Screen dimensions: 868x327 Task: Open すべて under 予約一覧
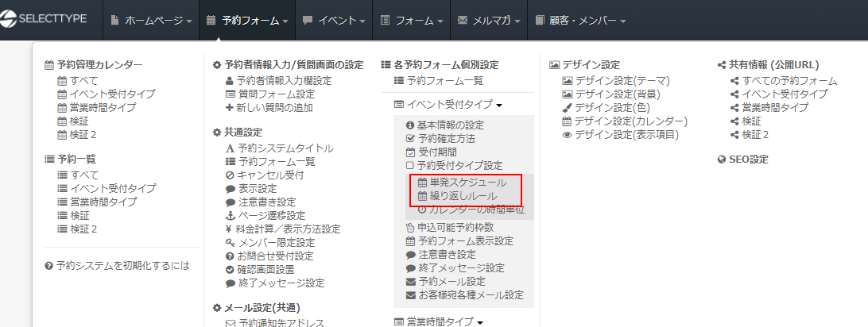[x=78, y=175]
